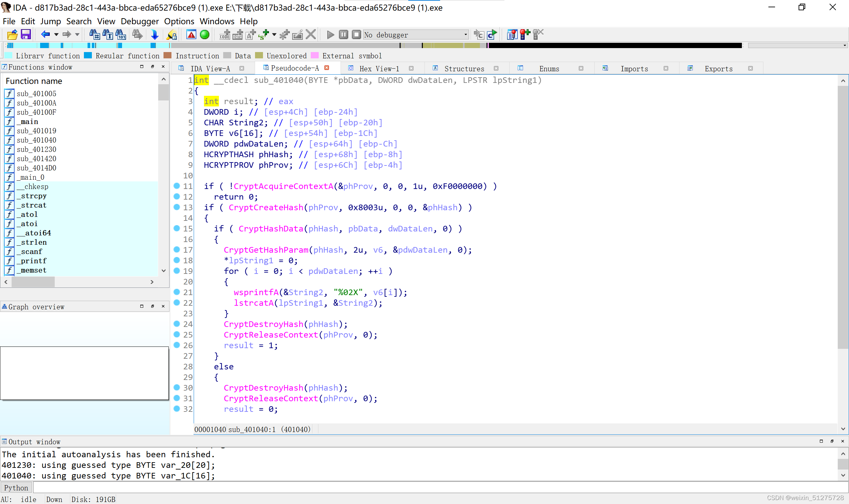Open the breakpoint list icon
Screen dimensions: 849x504
(x=512, y=34)
